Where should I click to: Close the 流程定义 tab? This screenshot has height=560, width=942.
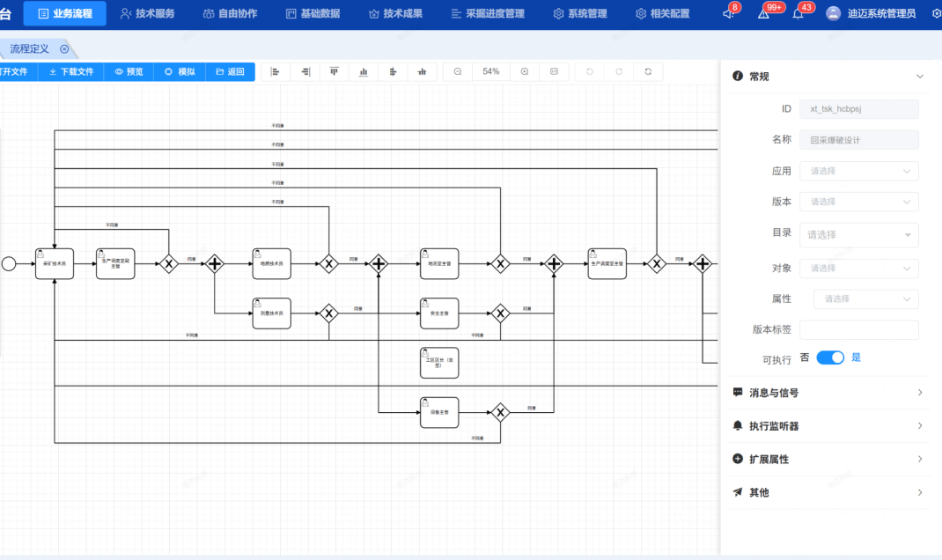coord(64,49)
